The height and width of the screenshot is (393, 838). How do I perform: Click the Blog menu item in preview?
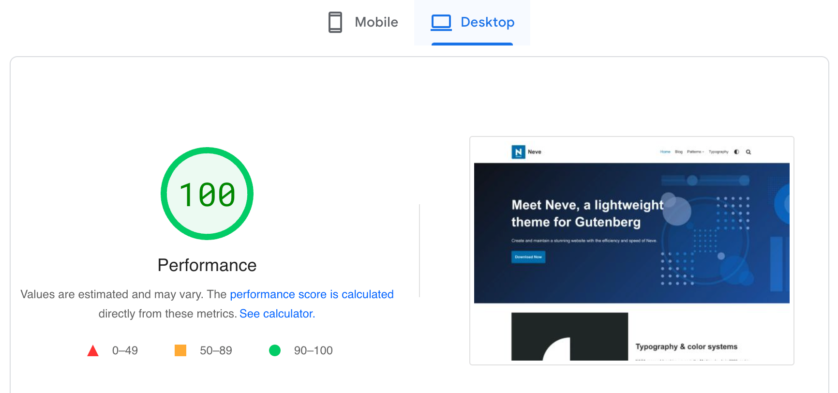click(x=679, y=152)
